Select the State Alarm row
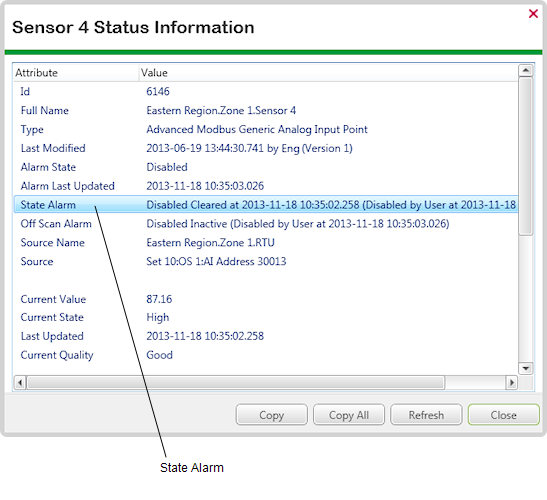The height and width of the screenshot is (500, 547). click(266, 204)
